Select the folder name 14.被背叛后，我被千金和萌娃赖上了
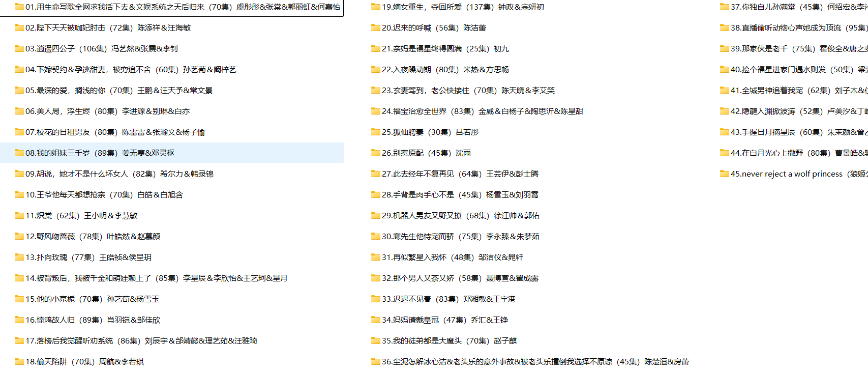 [88, 278]
